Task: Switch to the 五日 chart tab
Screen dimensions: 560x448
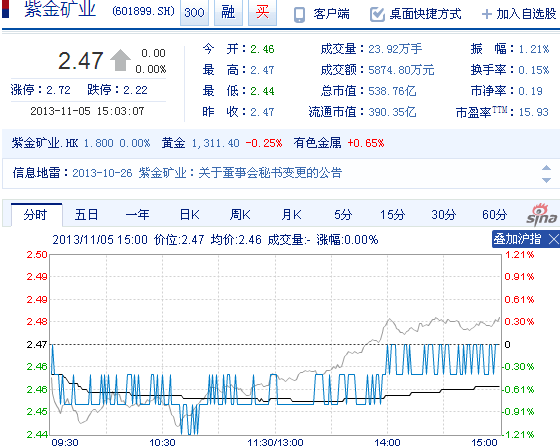Action: [x=86, y=215]
